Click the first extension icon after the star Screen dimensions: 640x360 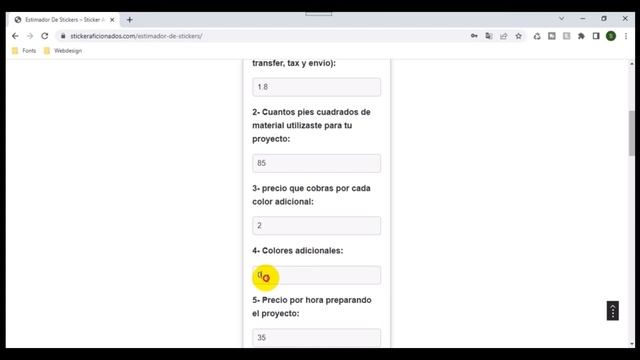[x=537, y=36]
